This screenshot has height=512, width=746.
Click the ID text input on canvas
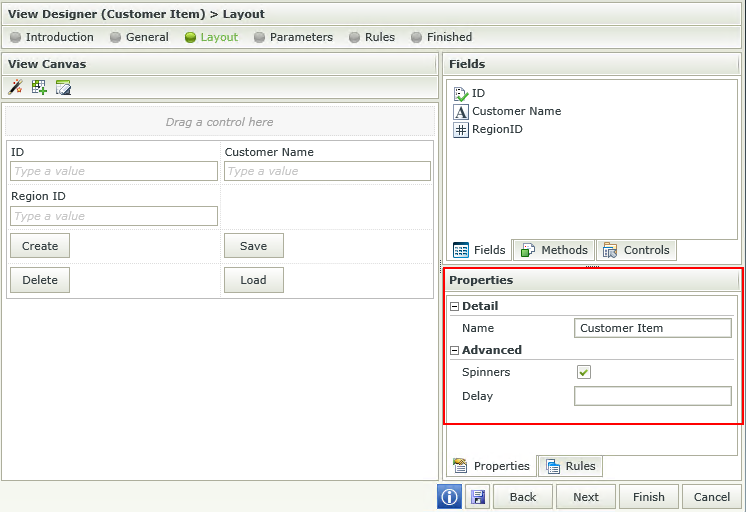(x=114, y=171)
